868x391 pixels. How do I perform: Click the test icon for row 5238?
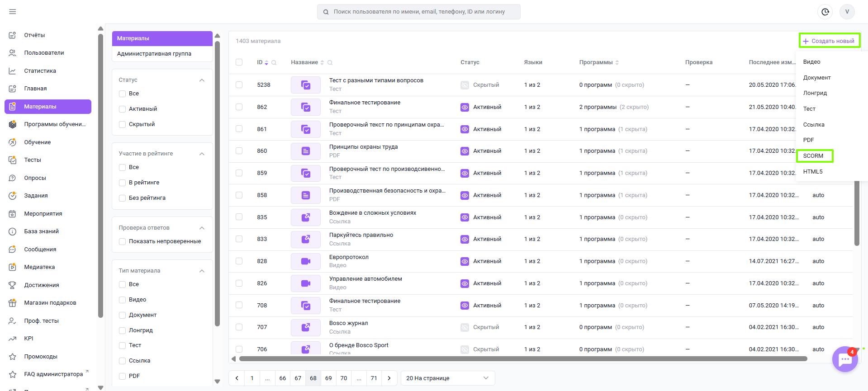(x=306, y=85)
